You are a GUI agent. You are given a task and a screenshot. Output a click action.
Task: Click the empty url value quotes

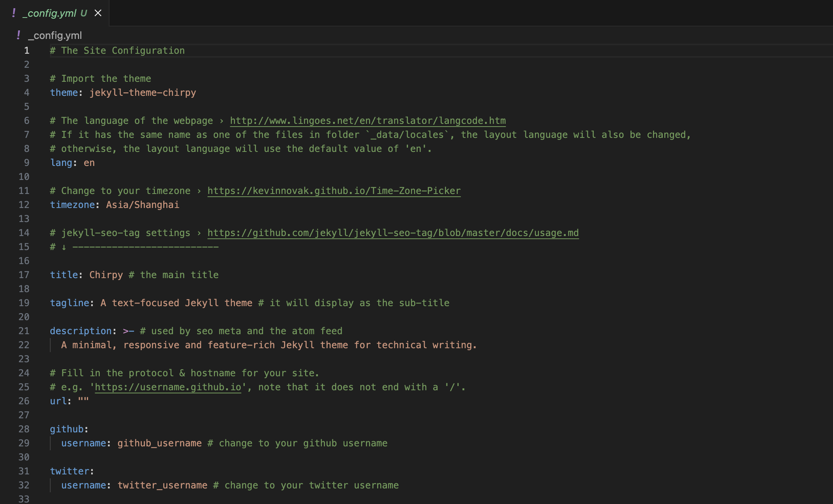tap(83, 401)
